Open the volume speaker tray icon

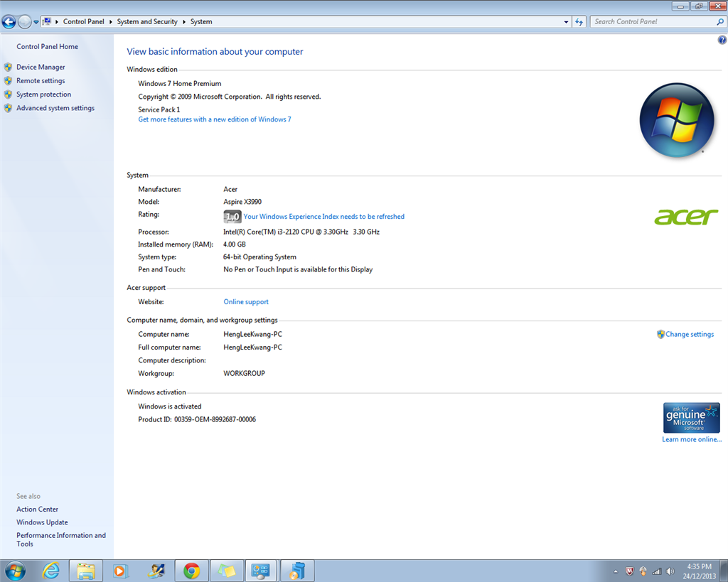click(670, 571)
